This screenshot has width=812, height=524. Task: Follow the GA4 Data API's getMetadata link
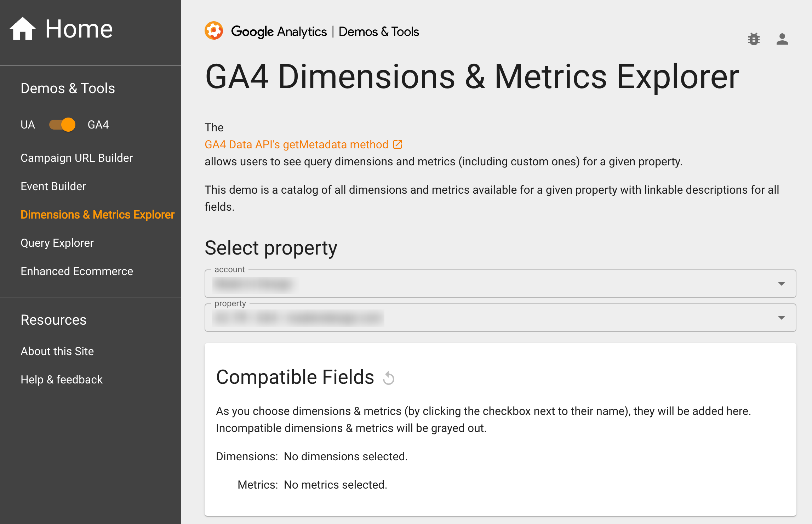point(296,144)
